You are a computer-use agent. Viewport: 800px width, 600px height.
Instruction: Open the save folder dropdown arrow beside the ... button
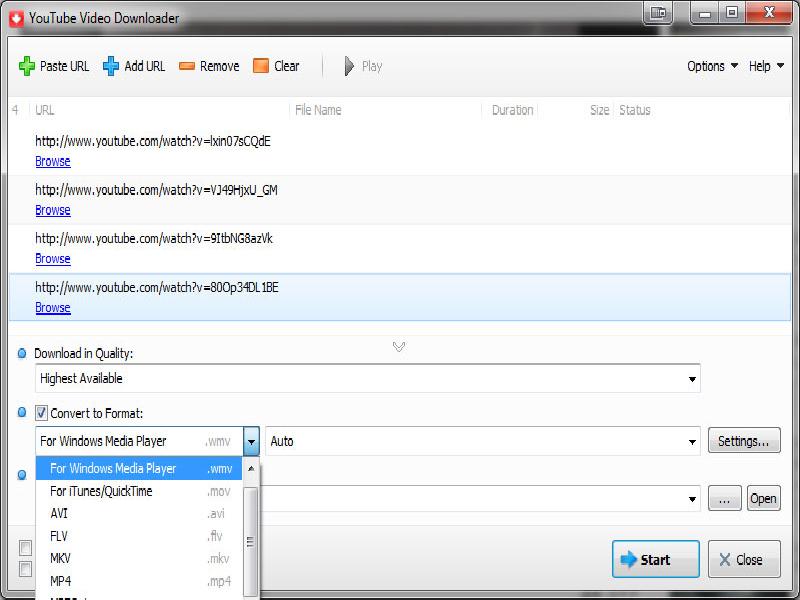692,499
